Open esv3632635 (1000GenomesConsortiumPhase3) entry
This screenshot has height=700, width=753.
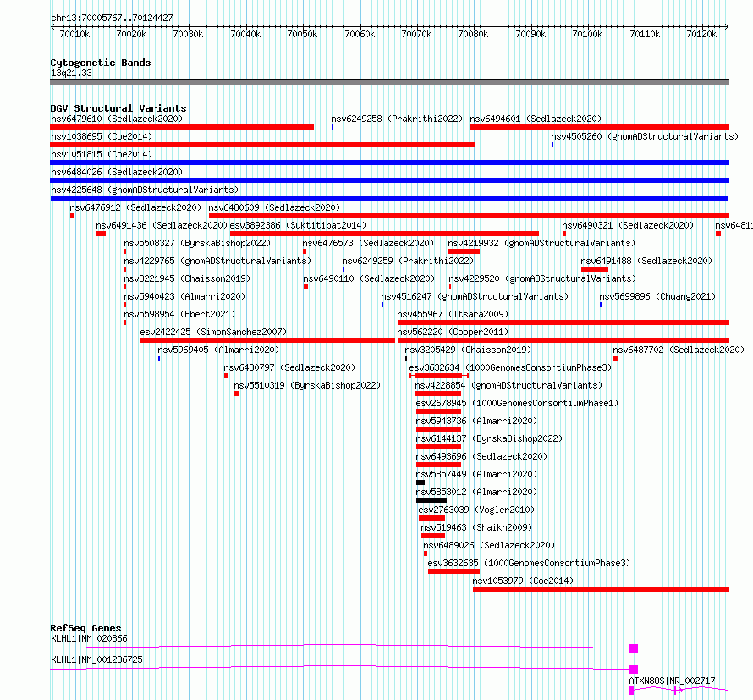coord(529,563)
